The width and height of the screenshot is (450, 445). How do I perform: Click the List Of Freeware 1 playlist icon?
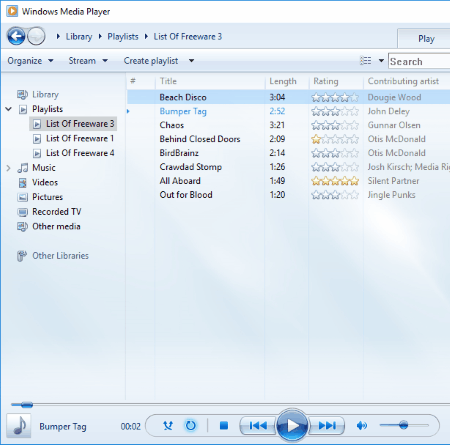pos(37,139)
